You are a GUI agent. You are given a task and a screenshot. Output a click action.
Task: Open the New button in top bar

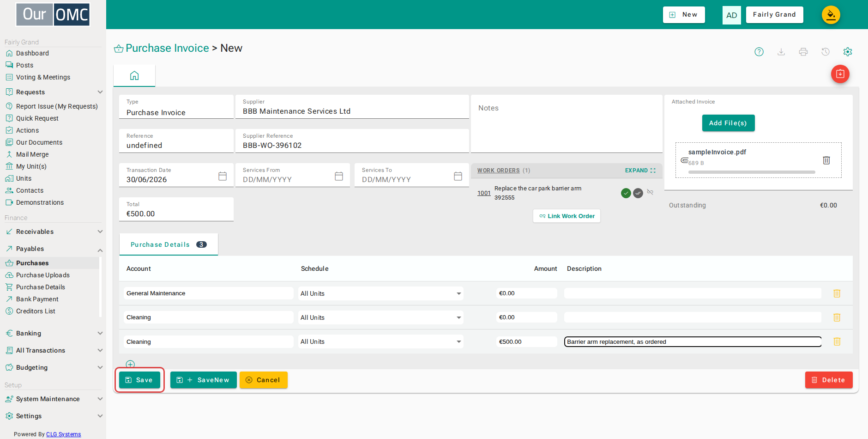coord(684,15)
